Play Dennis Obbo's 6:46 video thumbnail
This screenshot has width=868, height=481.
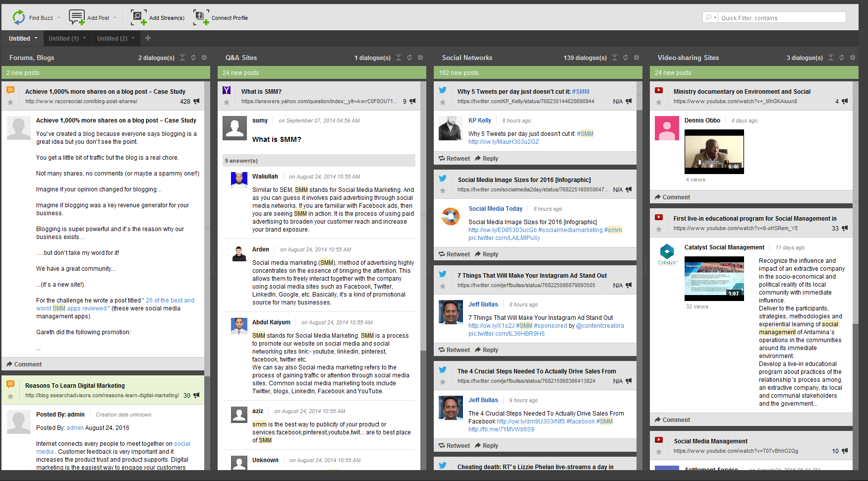coord(714,152)
